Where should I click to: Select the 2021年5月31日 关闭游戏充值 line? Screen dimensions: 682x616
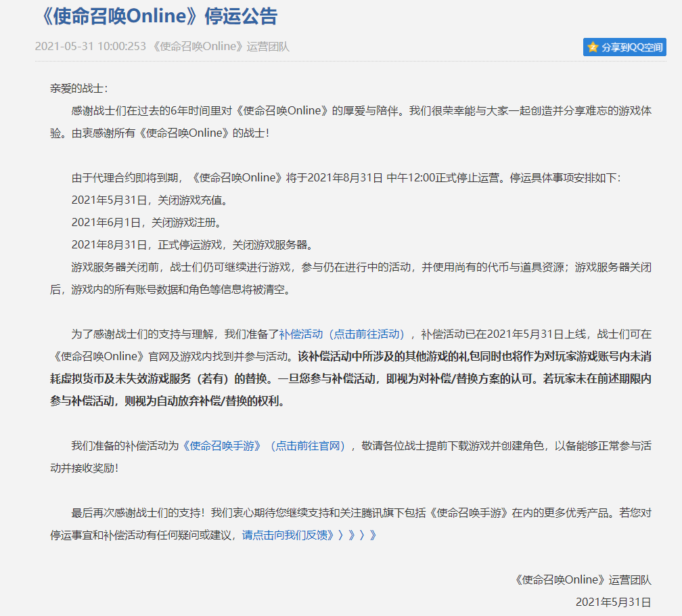point(149,200)
